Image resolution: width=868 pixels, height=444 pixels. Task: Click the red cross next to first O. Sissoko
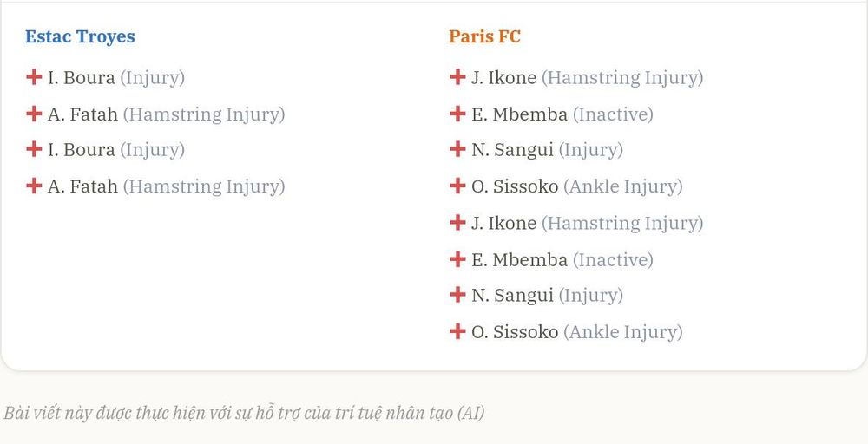click(457, 186)
